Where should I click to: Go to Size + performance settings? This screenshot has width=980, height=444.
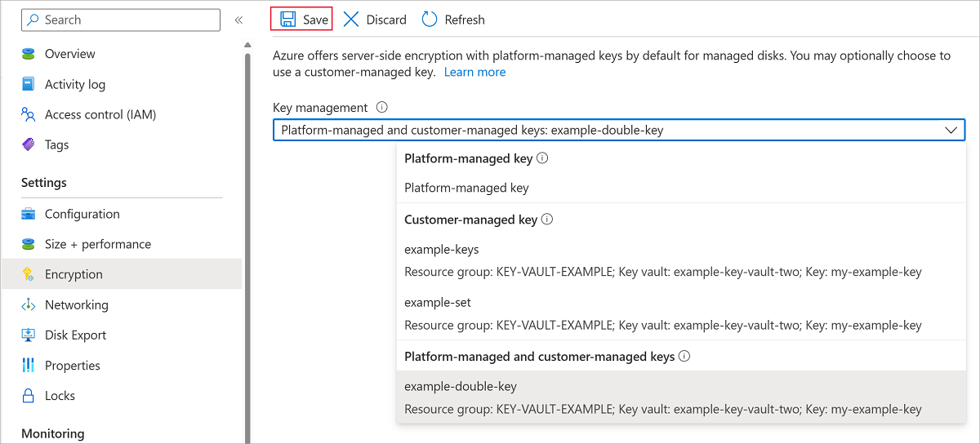97,244
